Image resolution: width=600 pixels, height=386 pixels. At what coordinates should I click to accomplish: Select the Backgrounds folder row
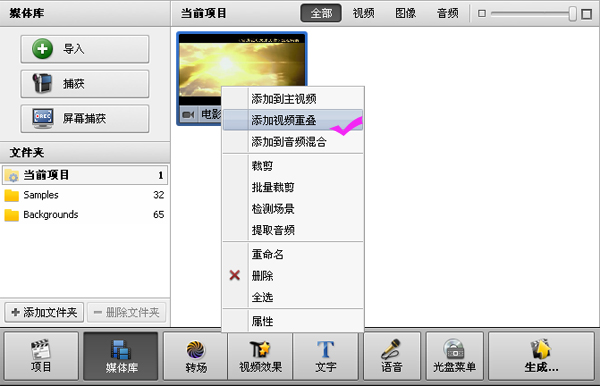(x=85, y=215)
